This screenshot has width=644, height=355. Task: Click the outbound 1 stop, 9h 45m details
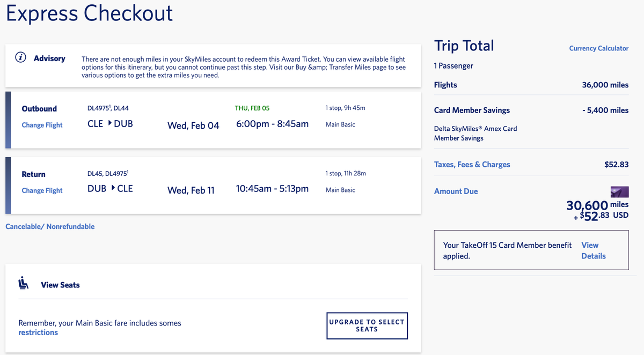345,108
